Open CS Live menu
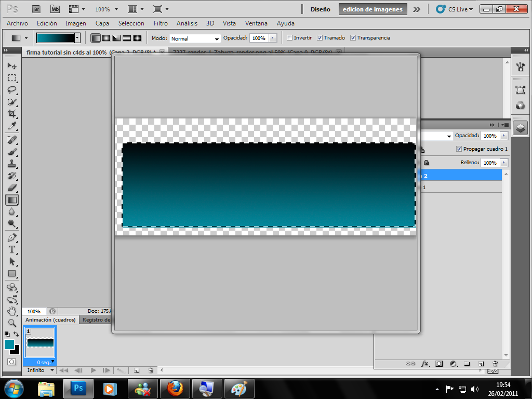The image size is (532, 399). tap(455, 9)
